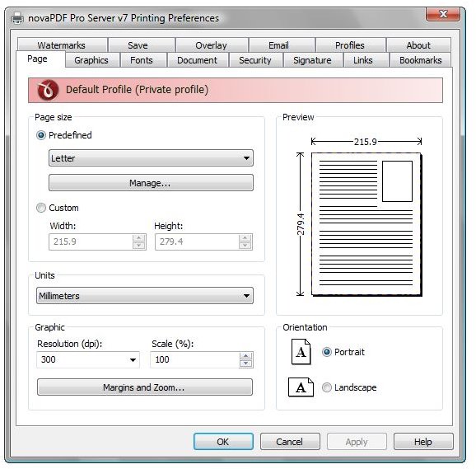Increase the custom Width value
Image resolution: width=476 pixels, height=469 pixels.
138,238
